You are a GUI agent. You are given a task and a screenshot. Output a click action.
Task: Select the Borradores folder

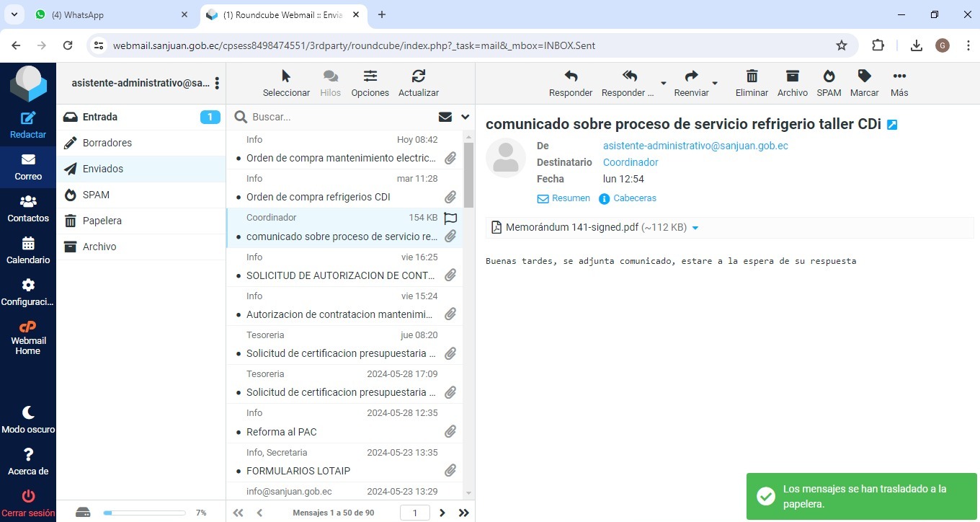click(107, 143)
